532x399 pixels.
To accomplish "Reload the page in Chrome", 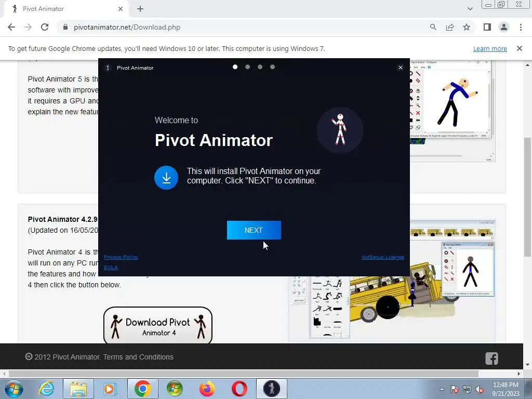I will [x=45, y=27].
